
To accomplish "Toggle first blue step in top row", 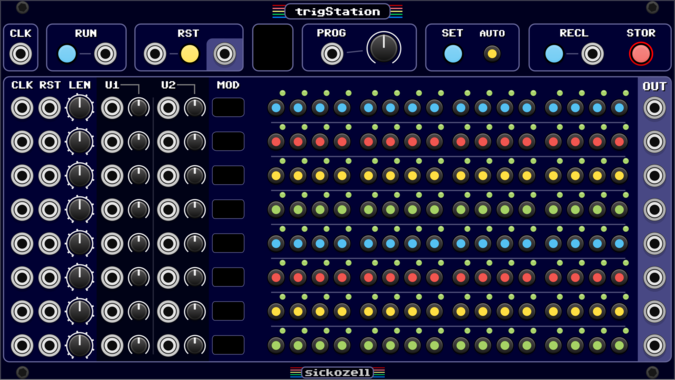I will point(276,108).
